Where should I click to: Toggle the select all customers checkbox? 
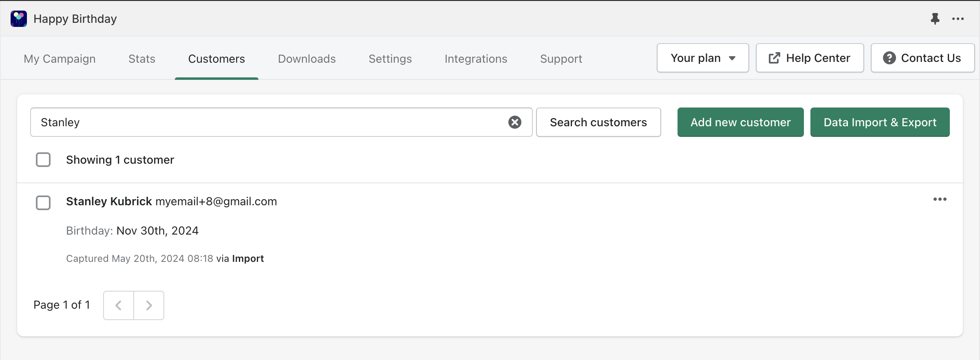(43, 160)
